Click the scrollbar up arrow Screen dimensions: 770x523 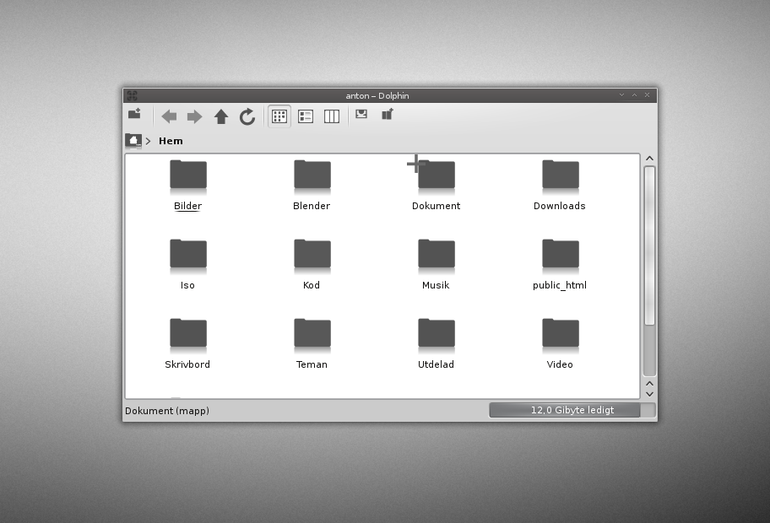(x=650, y=158)
